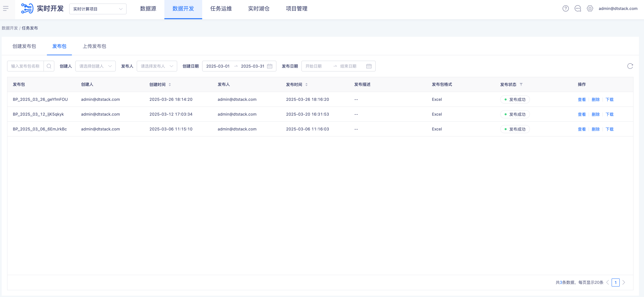Open the 实时计算项目 project dropdown
Viewport: 644px width, 297px height.
click(x=98, y=9)
